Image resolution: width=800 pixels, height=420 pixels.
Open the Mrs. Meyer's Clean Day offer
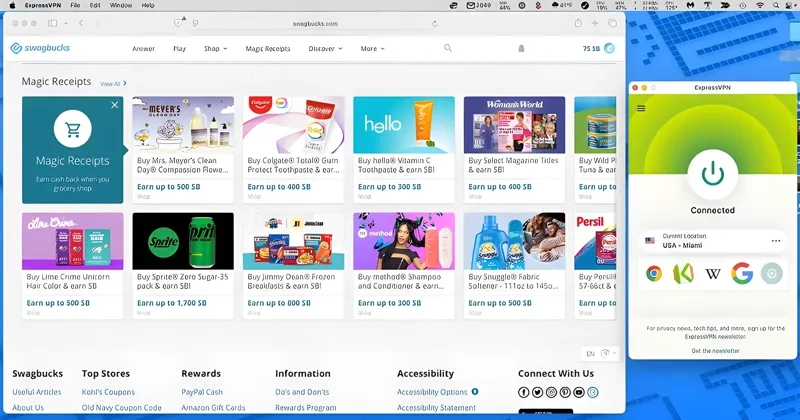coord(183,150)
